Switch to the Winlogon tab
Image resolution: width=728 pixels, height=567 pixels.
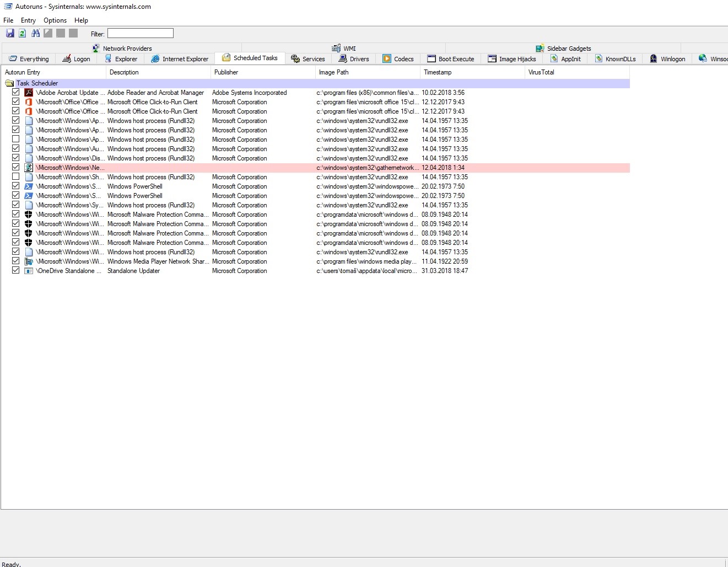[x=667, y=59]
